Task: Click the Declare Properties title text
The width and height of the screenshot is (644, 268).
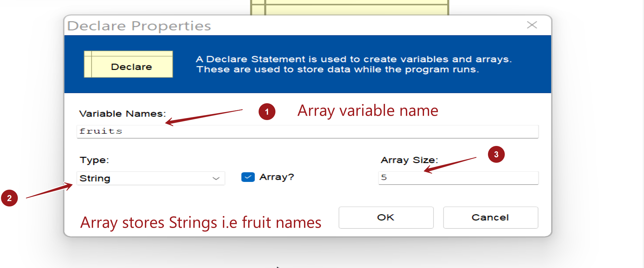Action: [139, 26]
